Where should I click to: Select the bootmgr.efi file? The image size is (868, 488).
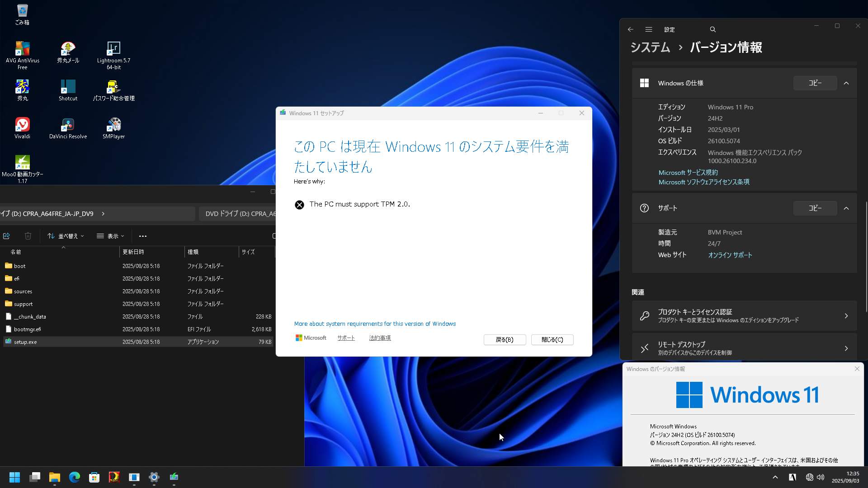(137, 329)
